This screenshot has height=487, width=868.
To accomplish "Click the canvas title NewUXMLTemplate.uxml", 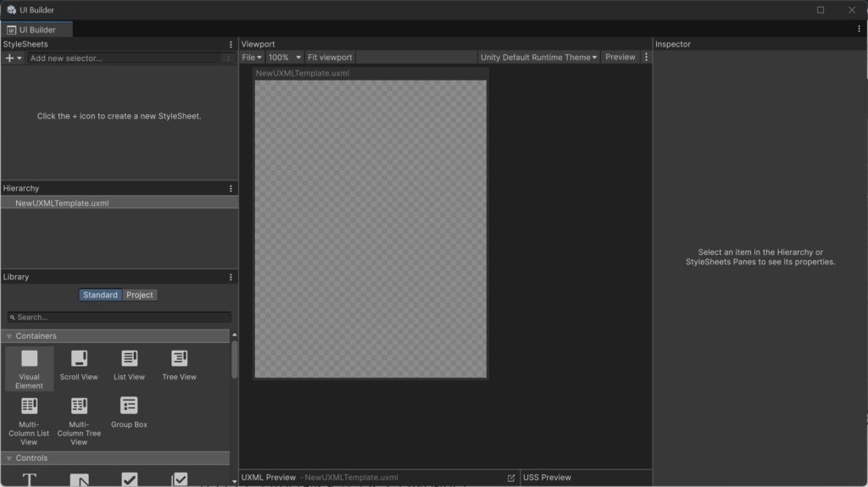I will [303, 73].
